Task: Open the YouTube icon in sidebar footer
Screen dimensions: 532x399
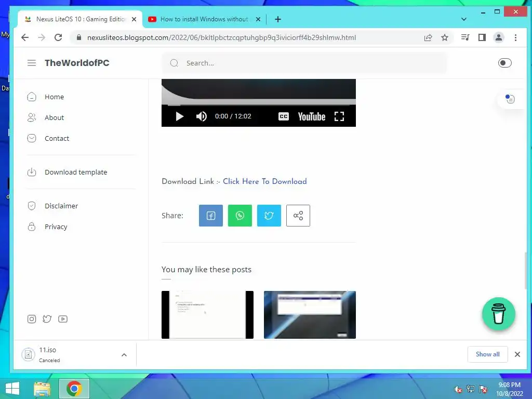Action: [x=63, y=319]
